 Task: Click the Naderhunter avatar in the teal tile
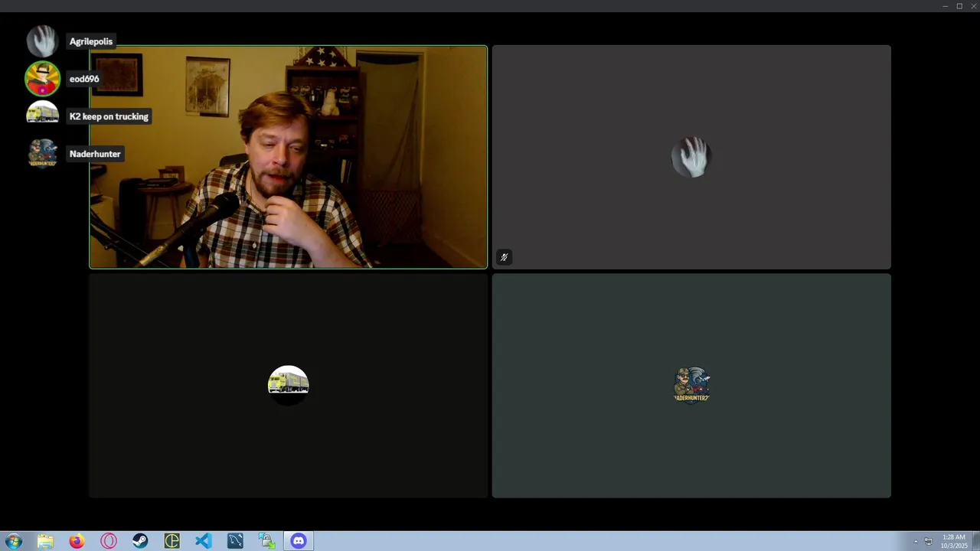tap(691, 385)
